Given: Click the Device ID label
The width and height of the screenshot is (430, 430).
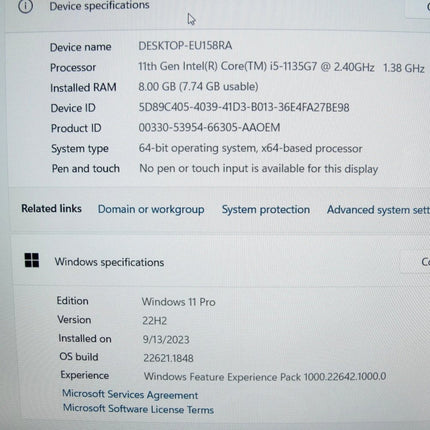Looking at the screenshot, I should click(73, 108).
